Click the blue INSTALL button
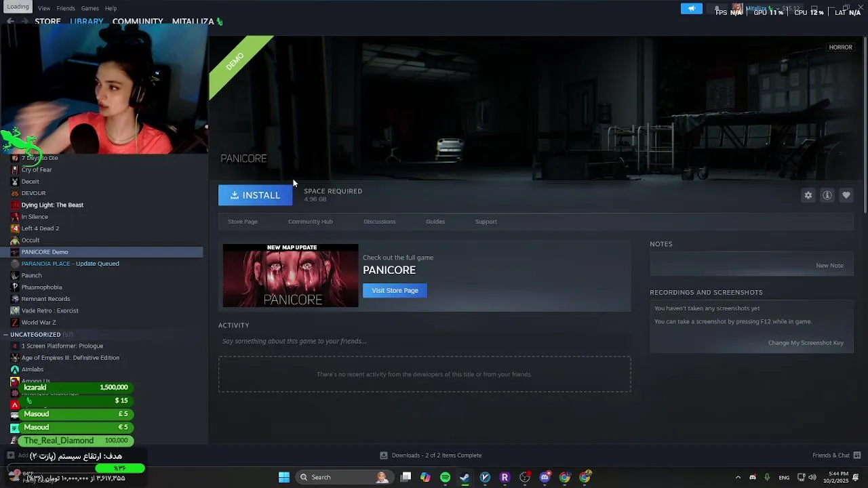The image size is (868, 488). coord(255,195)
